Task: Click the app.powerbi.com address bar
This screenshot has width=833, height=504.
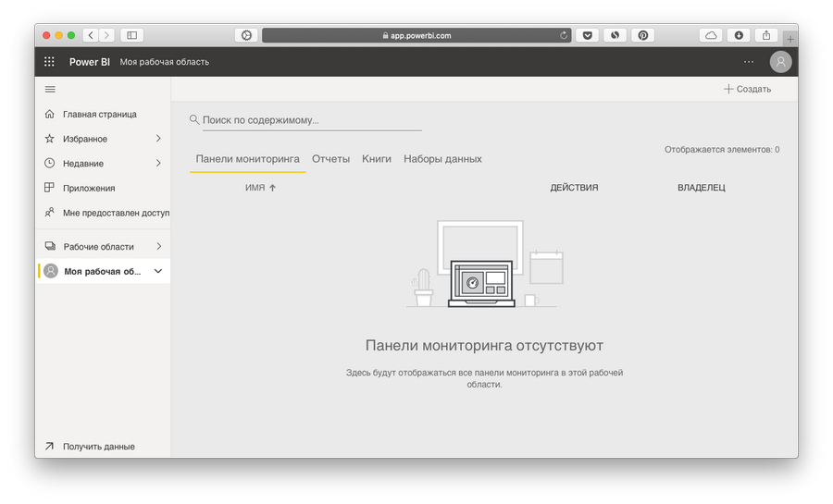Action: pyautogui.click(x=416, y=35)
